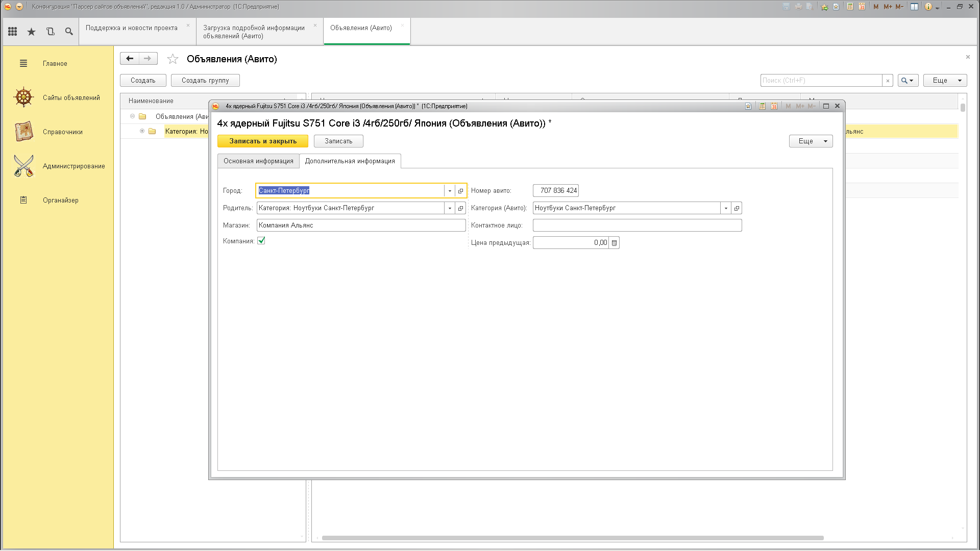This screenshot has width=980, height=551.
Task: Click the Органайзер notepad icon
Action: (23, 200)
